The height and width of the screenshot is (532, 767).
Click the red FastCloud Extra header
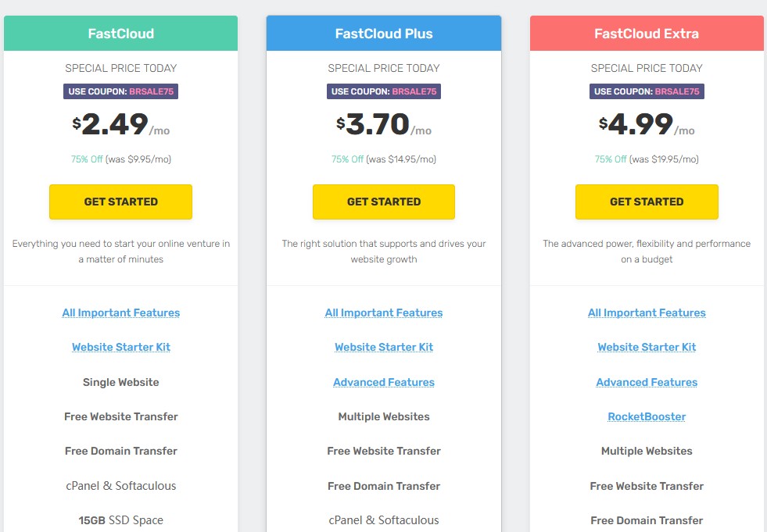tap(647, 34)
